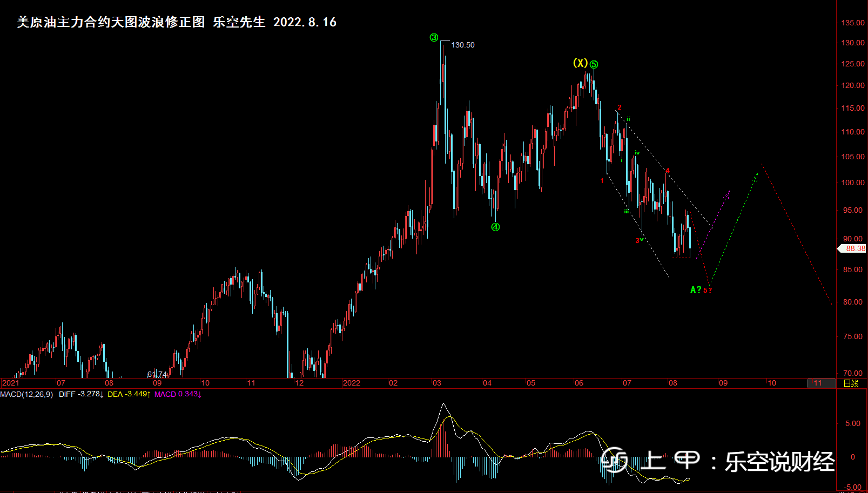Image resolution: width=868 pixels, height=493 pixels.
Task: Click the 02 month marker on time axis
Action: 393,383
